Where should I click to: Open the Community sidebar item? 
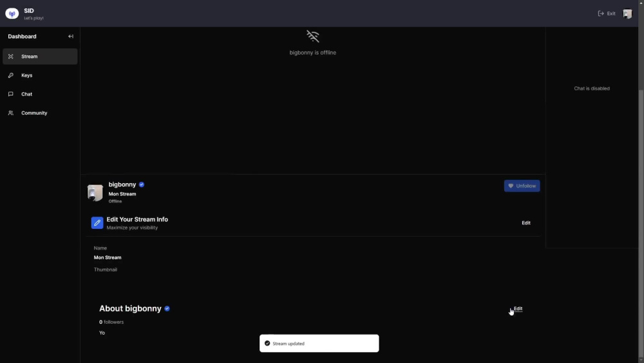[40, 113]
